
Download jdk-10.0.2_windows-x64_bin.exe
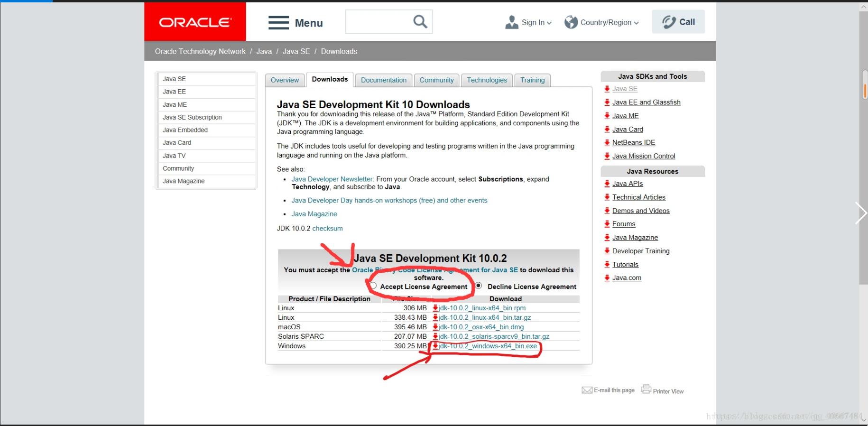pos(488,346)
